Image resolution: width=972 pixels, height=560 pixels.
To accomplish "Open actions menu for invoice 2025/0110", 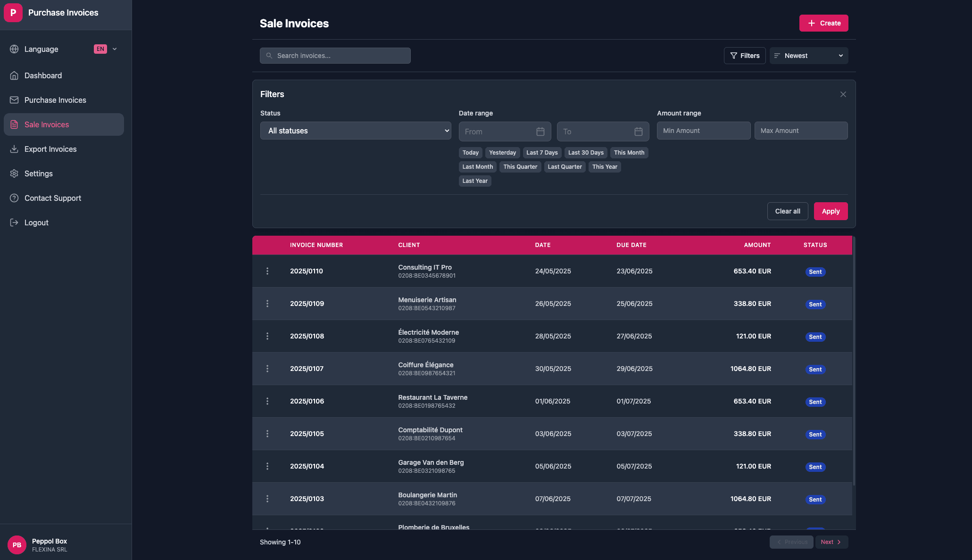I will tap(267, 271).
